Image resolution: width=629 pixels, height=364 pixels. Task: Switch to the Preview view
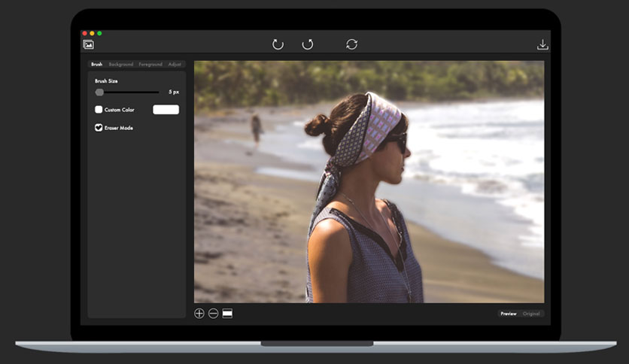pyautogui.click(x=509, y=314)
